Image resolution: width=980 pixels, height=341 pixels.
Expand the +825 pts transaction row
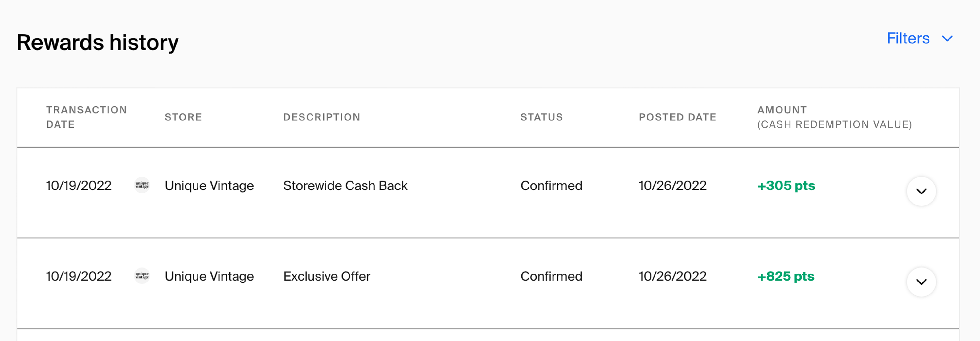(921, 282)
